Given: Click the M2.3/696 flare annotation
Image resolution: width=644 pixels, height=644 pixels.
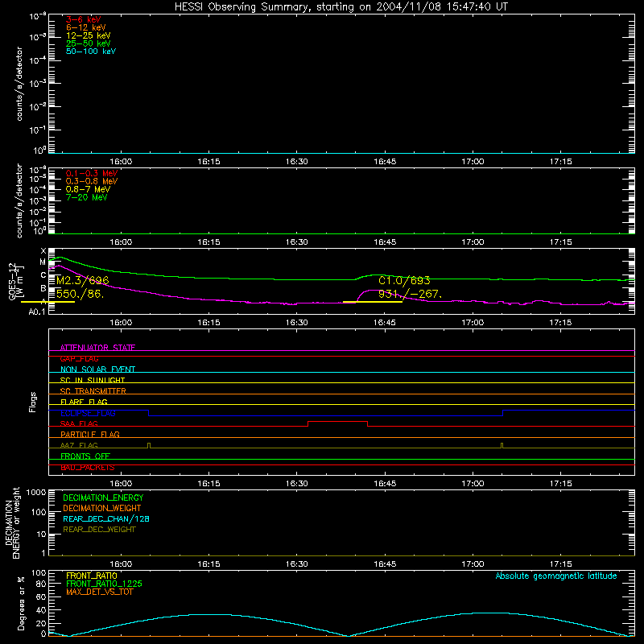Looking at the screenshot, I should tap(83, 280).
